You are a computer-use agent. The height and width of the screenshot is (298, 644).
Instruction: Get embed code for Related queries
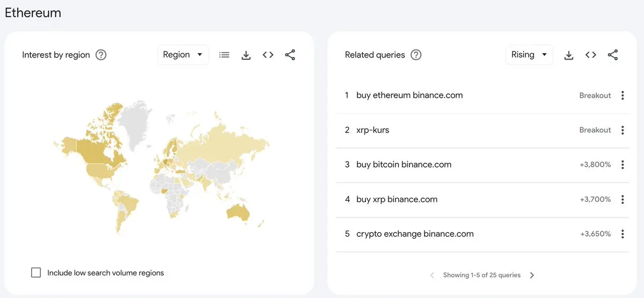591,55
